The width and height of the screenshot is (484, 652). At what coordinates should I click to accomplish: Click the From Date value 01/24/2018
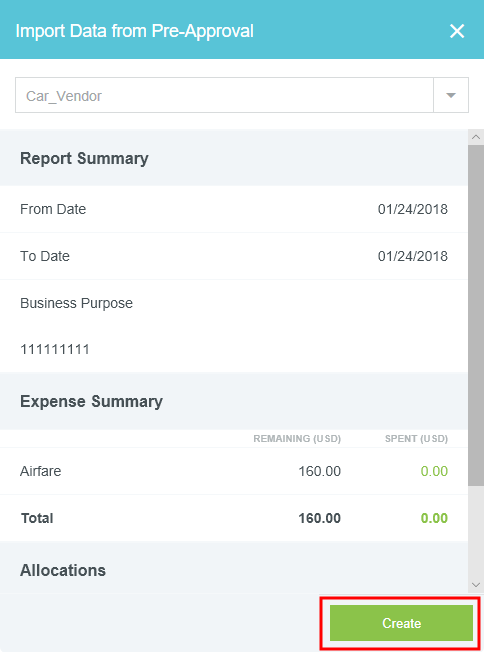[x=412, y=209]
